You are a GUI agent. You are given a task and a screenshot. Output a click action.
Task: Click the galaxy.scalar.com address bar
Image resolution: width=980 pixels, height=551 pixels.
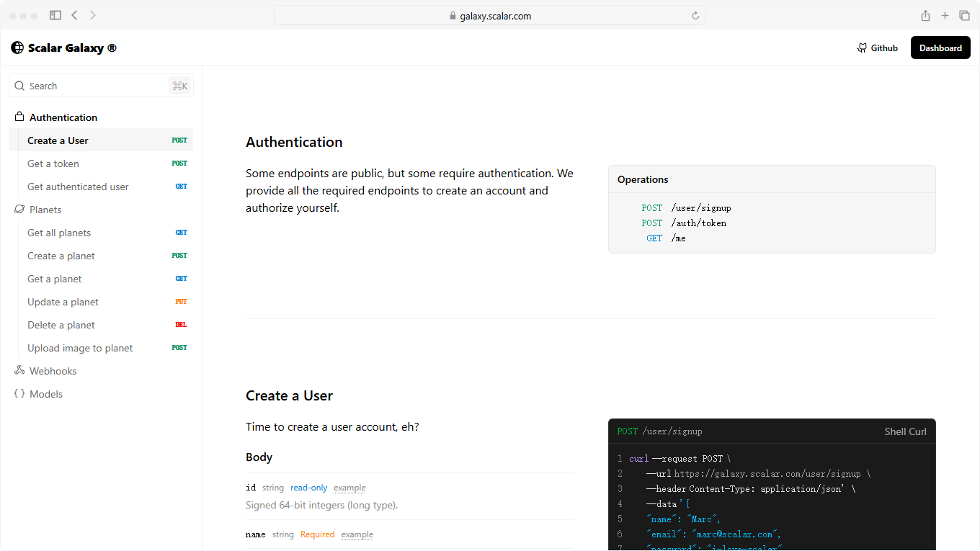click(x=490, y=16)
